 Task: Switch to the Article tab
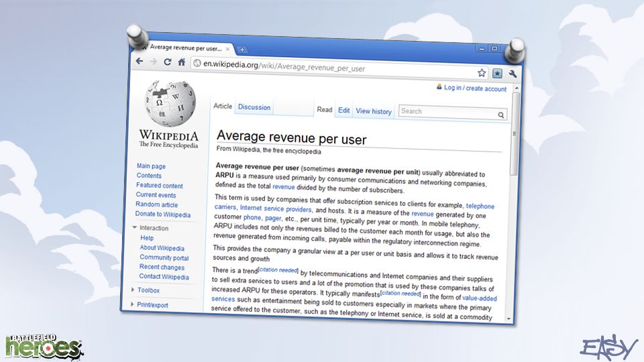click(x=223, y=106)
